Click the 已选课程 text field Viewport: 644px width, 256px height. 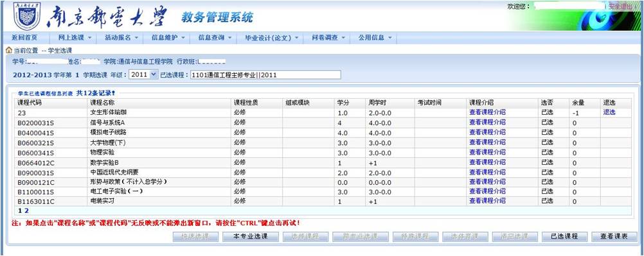click(265, 74)
